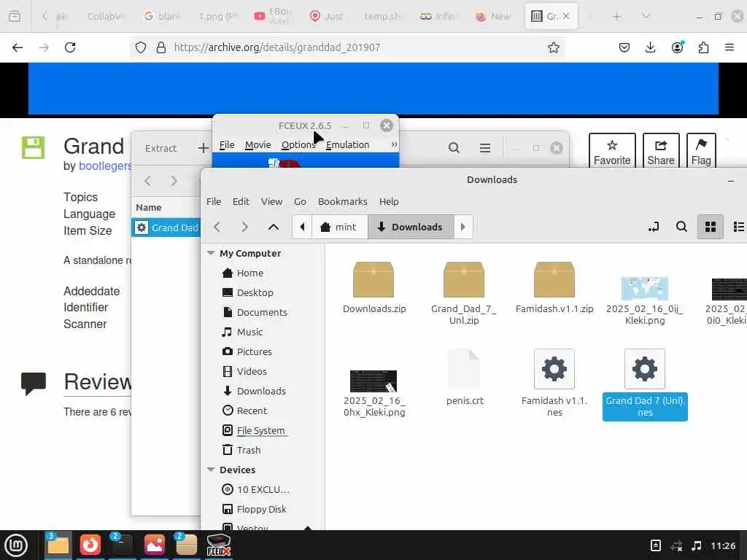Open the bootlegers uploader link
Viewport: 747px width, 560px height.
(x=105, y=166)
